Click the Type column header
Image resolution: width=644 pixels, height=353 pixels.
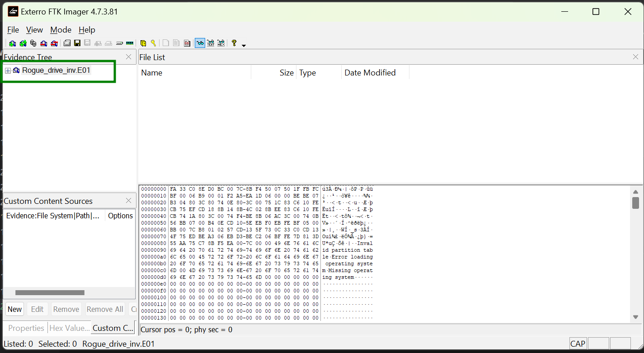click(x=319, y=73)
